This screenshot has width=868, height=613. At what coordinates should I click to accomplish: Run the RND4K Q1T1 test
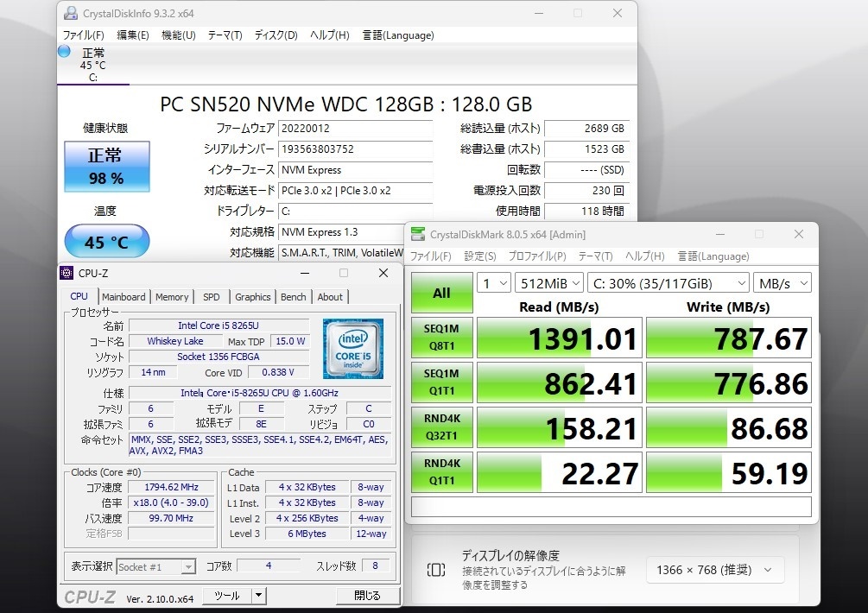click(x=441, y=471)
